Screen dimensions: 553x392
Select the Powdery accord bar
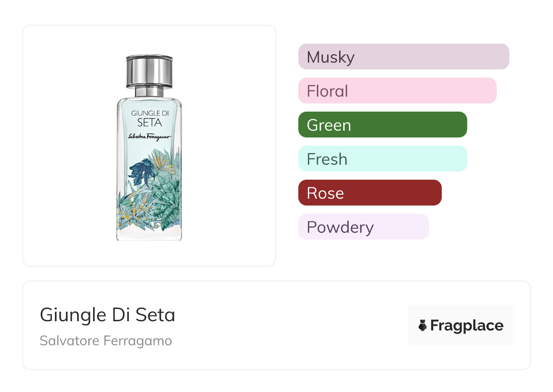pos(363,227)
